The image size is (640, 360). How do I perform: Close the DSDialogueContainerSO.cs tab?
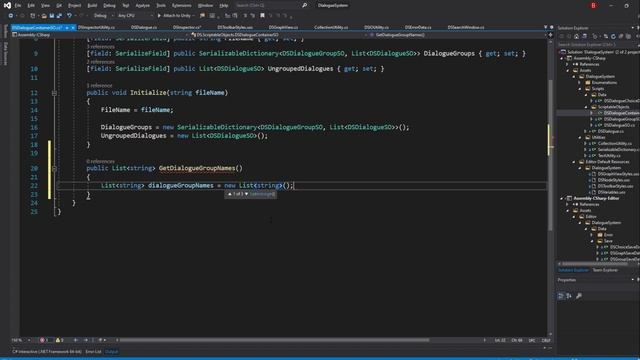73,27
